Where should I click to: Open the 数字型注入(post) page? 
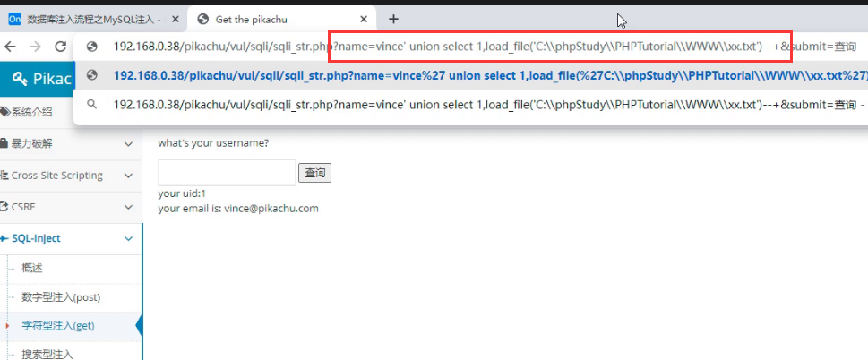point(61,296)
